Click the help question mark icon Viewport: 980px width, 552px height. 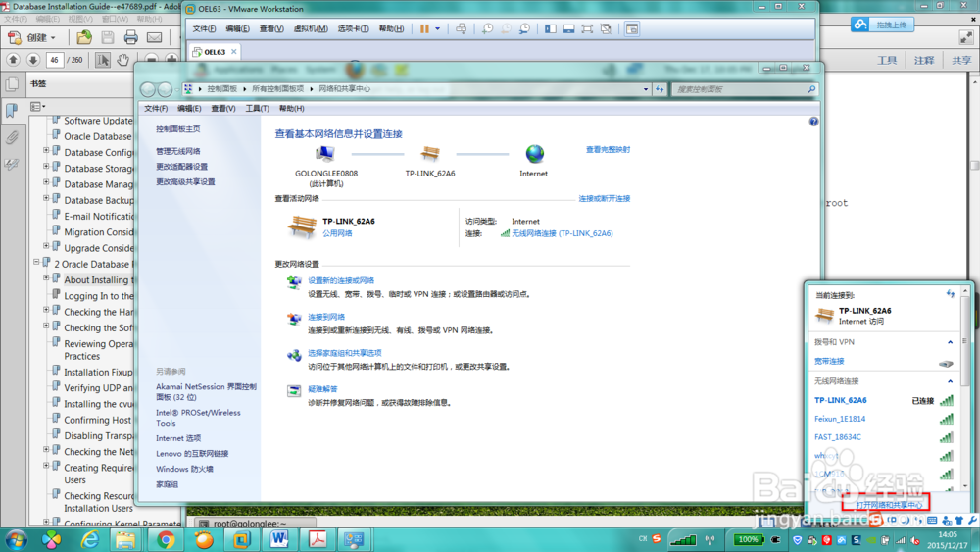(x=813, y=122)
